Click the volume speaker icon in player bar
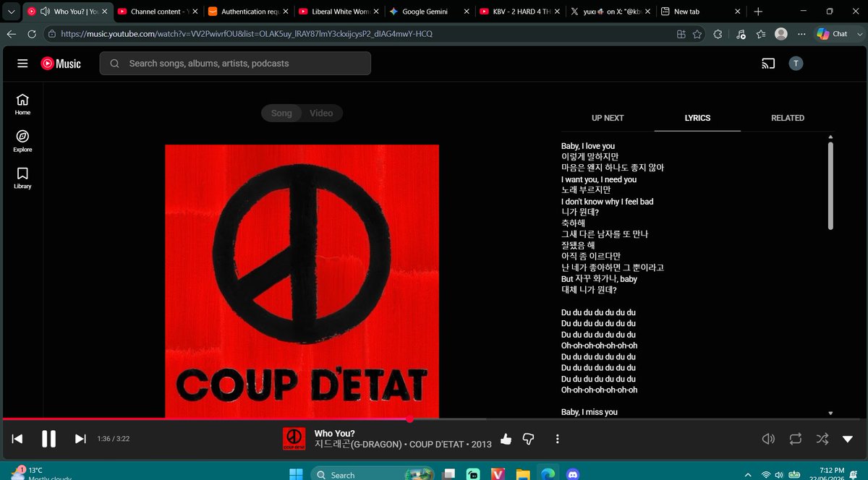The image size is (868, 480). coord(768,439)
